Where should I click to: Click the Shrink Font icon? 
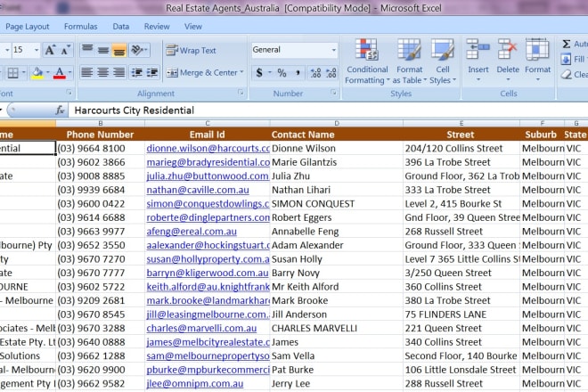pos(65,50)
